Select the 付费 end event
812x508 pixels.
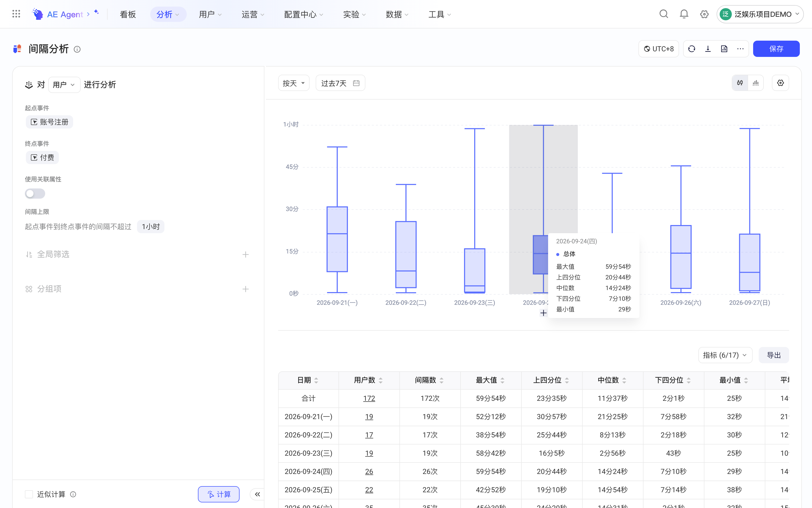click(42, 157)
